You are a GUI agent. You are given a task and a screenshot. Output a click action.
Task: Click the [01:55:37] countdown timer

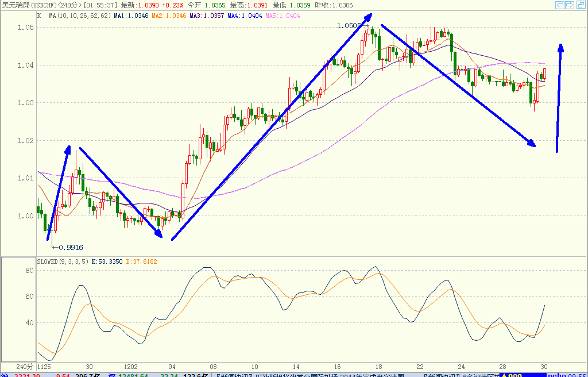pyautogui.click(x=100, y=5)
